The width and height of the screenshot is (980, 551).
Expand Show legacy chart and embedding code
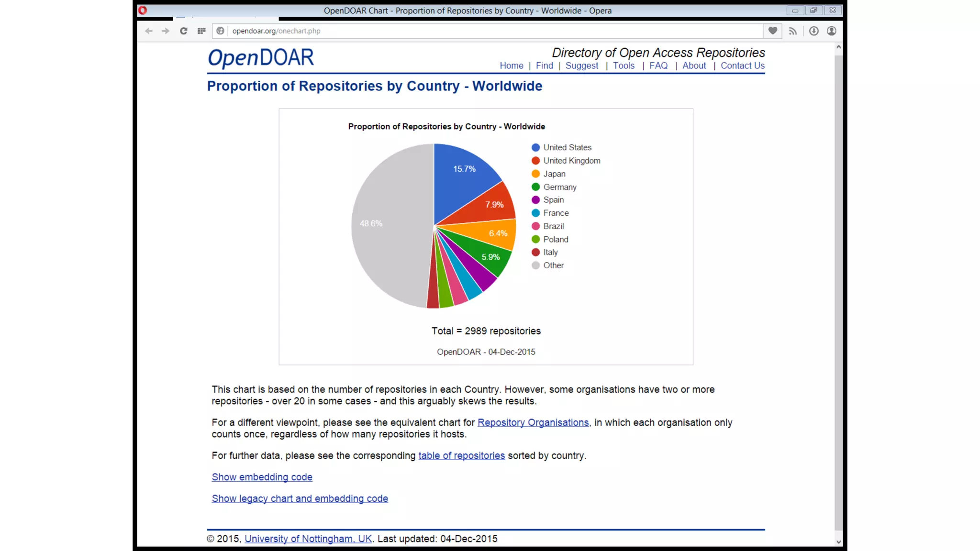click(300, 498)
